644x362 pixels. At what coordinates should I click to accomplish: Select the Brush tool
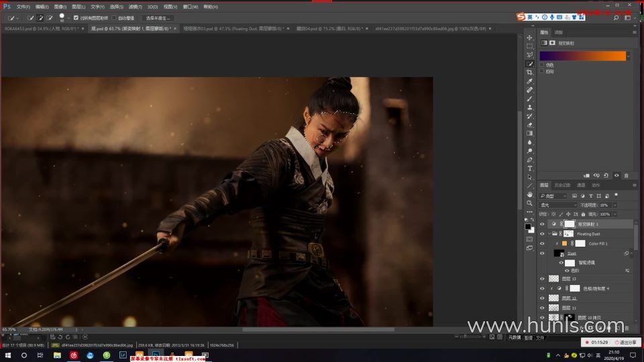click(x=529, y=99)
